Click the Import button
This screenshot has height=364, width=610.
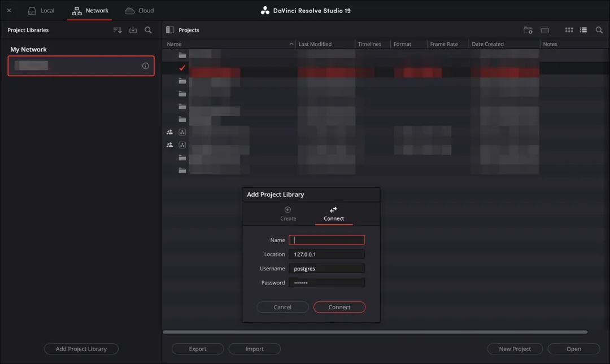click(x=254, y=349)
